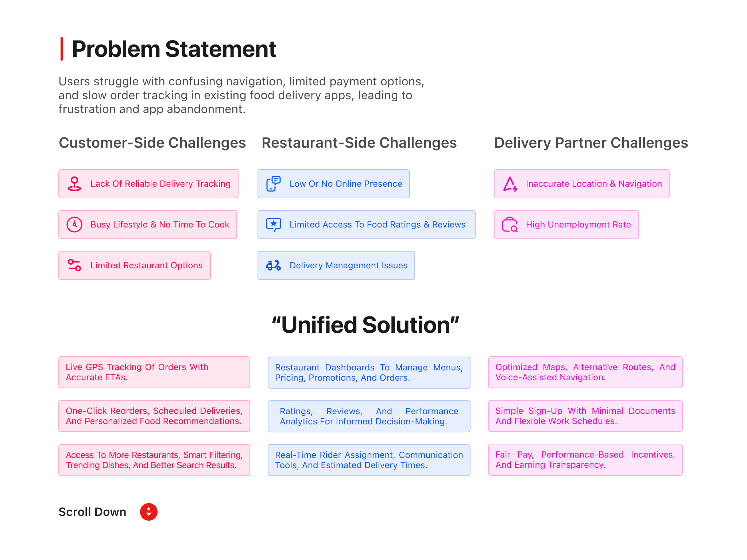Click the navigation arrow icon beside Inaccurate Location
Image resolution: width=747 pixels, height=560 pixels.
pos(510,184)
